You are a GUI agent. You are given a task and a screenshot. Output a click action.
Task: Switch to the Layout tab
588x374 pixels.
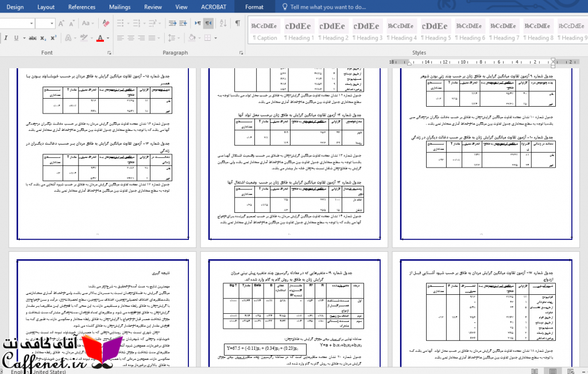46,7
